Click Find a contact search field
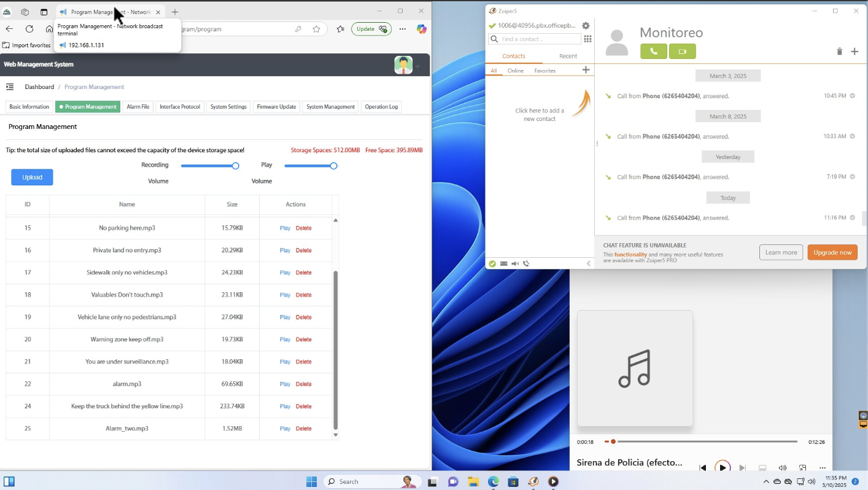Image resolution: width=868 pixels, height=490 pixels. point(534,39)
